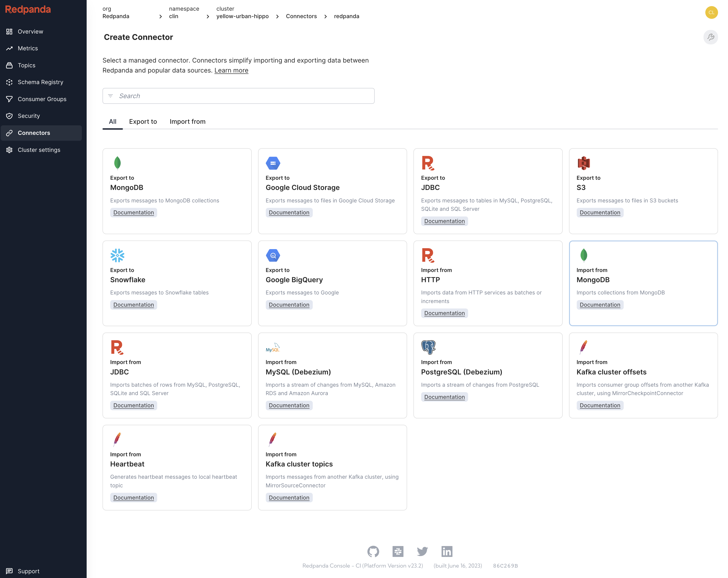Image resolution: width=728 pixels, height=578 pixels.
Task: Click the Amazon S3 bucket icon
Action: (584, 163)
